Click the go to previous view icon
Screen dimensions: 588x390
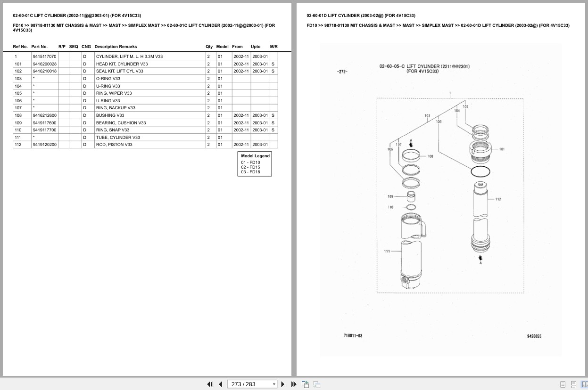[305, 384]
